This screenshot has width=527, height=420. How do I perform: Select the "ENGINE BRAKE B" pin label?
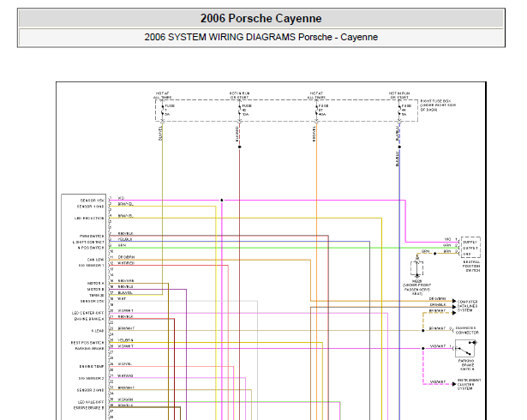pyautogui.click(x=89, y=408)
